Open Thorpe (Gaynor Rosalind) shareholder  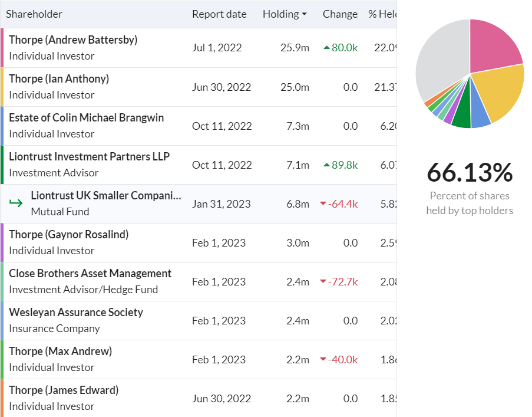pyautogui.click(x=68, y=235)
